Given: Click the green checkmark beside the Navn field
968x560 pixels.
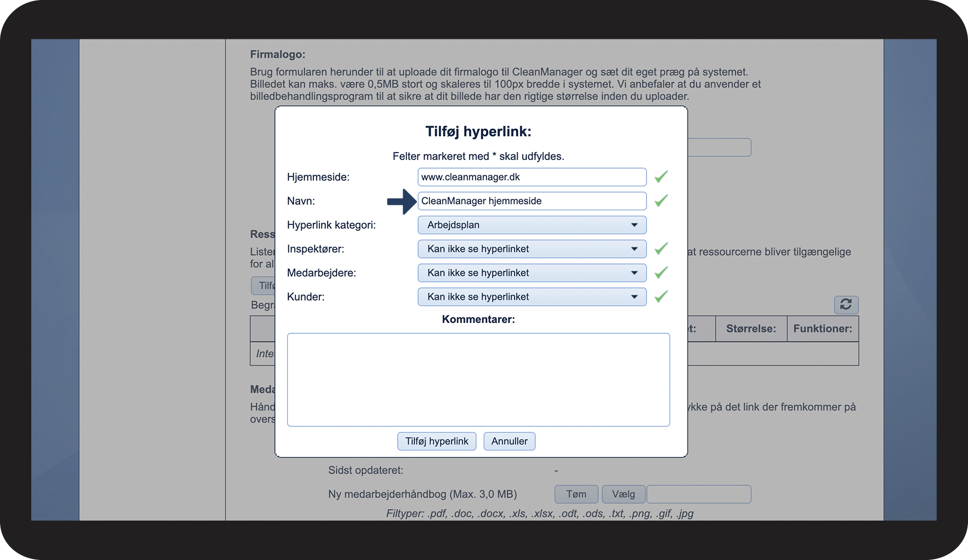Looking at the screenshot, I should click(661, 200).
